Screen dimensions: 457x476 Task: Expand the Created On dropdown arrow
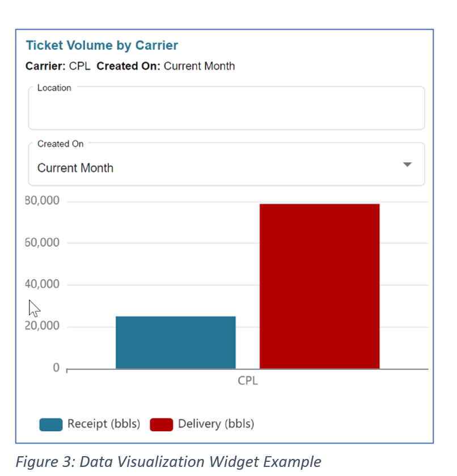pyautogui.click(x=407, y=165)
